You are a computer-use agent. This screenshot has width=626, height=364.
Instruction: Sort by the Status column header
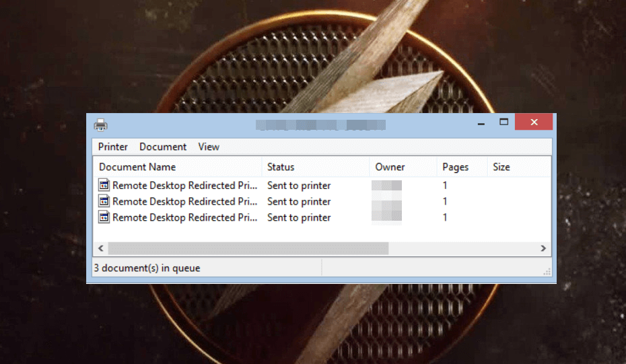coord(281,167)
